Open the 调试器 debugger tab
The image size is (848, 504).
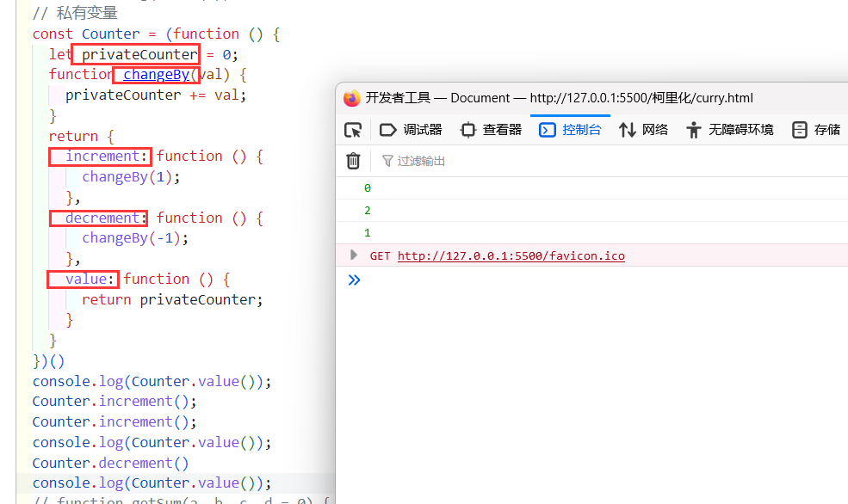(411, 130)
